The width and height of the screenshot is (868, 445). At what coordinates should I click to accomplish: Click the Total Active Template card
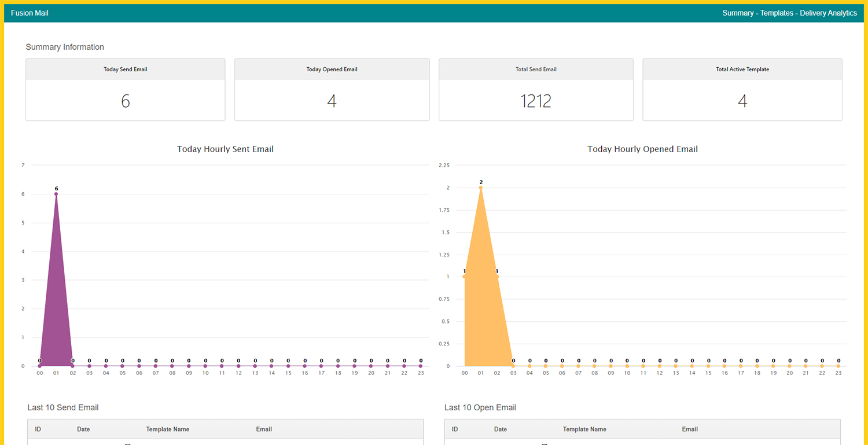pos(742,90)
